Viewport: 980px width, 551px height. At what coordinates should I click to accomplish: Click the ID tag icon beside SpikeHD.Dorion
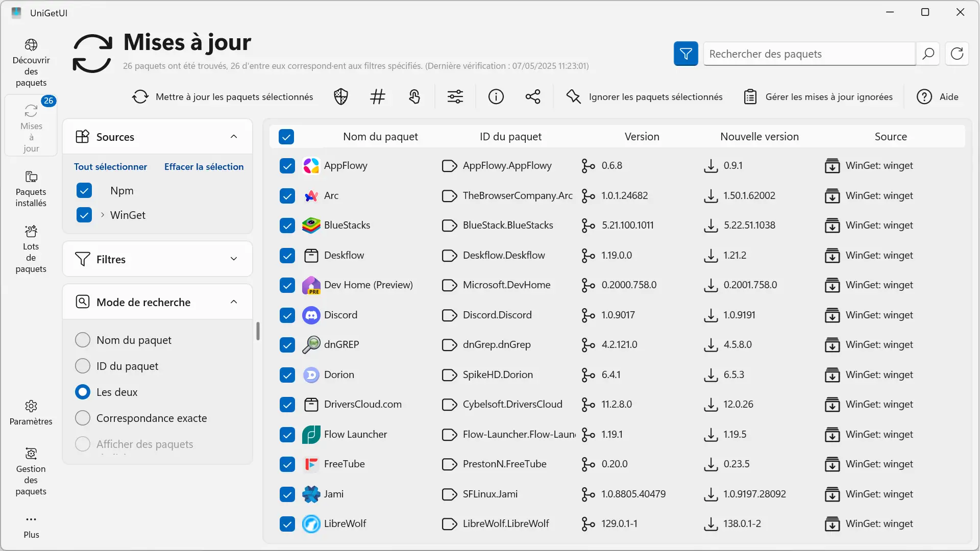click(449, 375)
